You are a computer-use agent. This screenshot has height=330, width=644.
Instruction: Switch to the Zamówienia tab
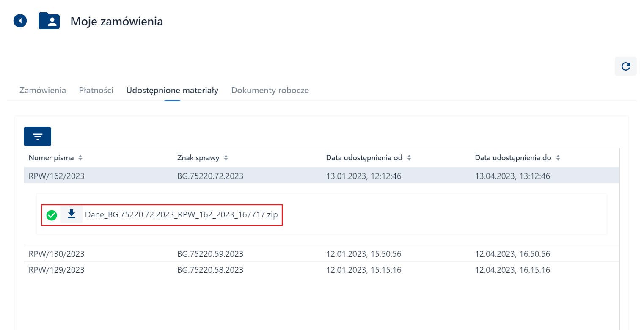43,90
